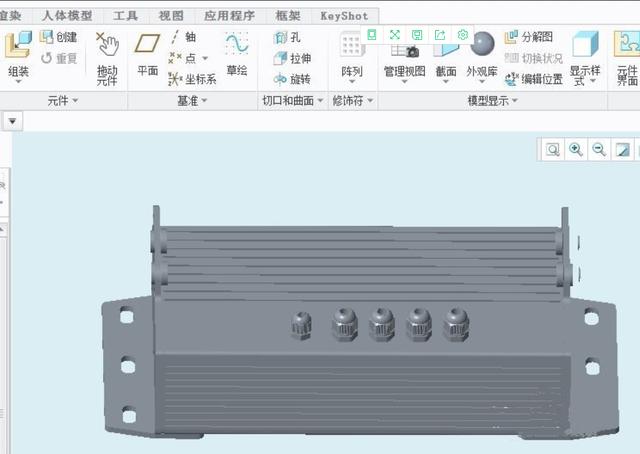The width and height of the screenshot is (640, 454).
Task: Click the 旋转 revolve tool
Action: pos(292,79)
